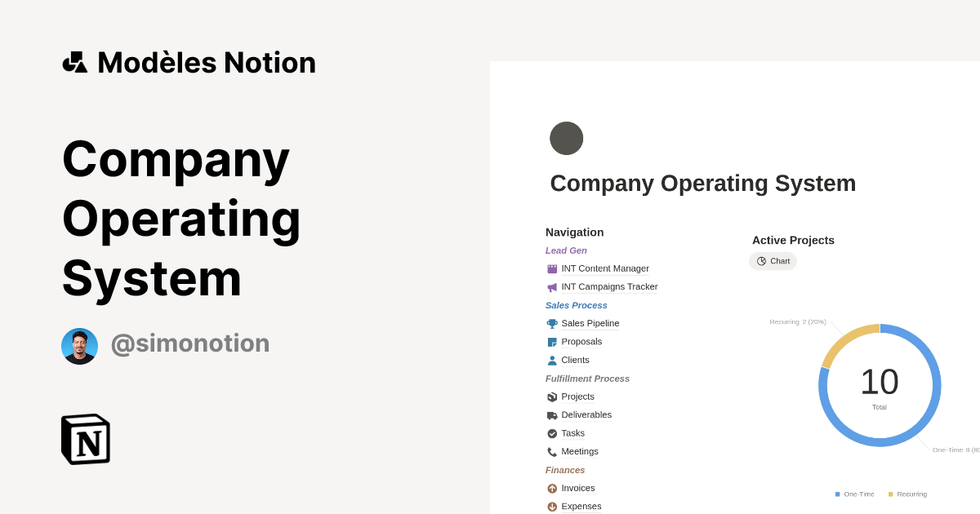Click the Clients person icon
This screenshot has height=514, width=980.
[552, 360]
